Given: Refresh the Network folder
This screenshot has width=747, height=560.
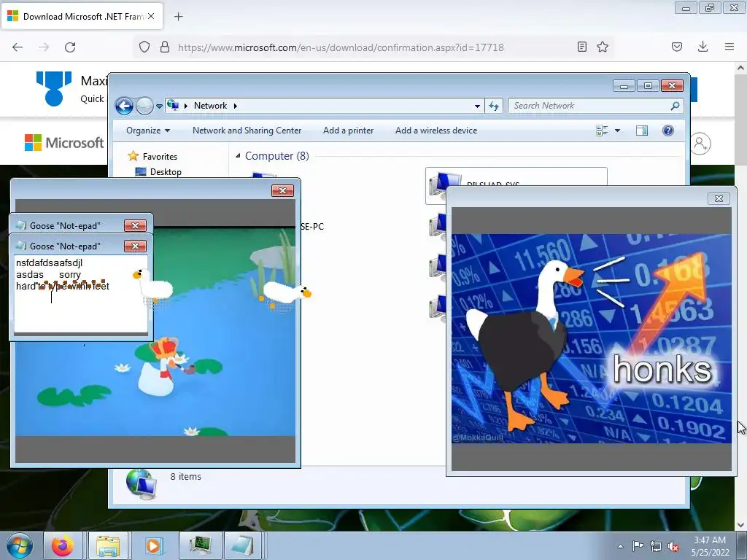Looking at the screenshot, I should (x=494, y=106).
